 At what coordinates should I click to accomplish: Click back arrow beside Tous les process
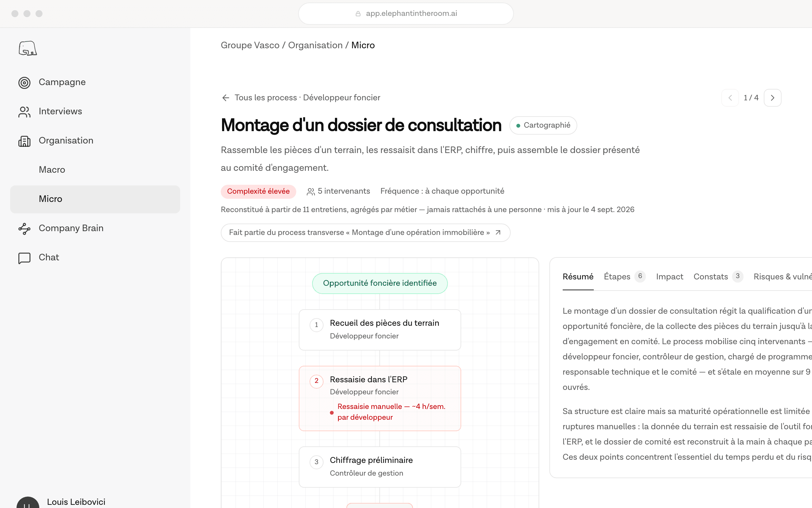pos(226,98)
